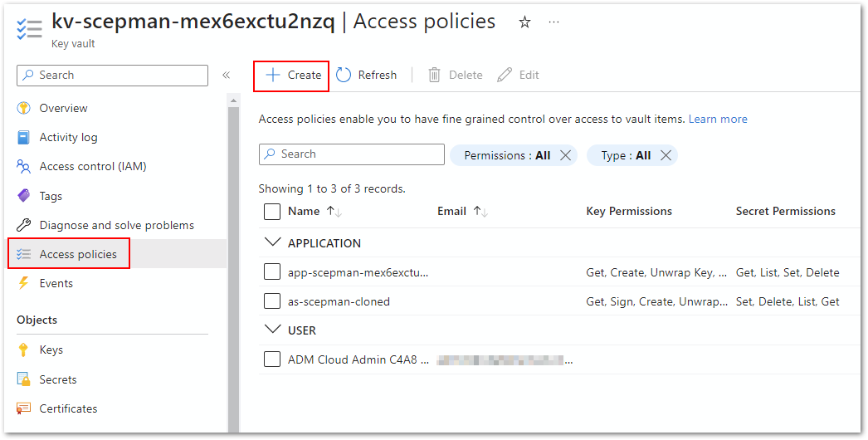
Task: Select the ADM Cloud Admin checkbox
Action: pyautogui.click(x=272, y=359)
